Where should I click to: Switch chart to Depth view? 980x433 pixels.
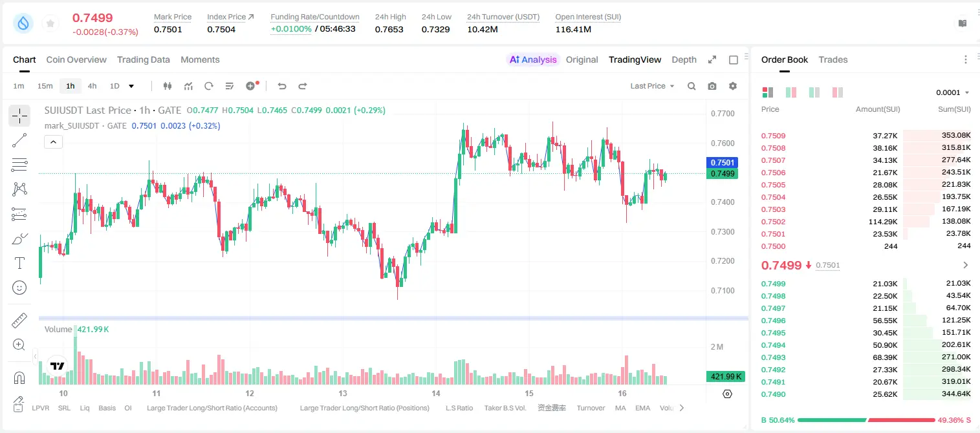click(684, 59)
